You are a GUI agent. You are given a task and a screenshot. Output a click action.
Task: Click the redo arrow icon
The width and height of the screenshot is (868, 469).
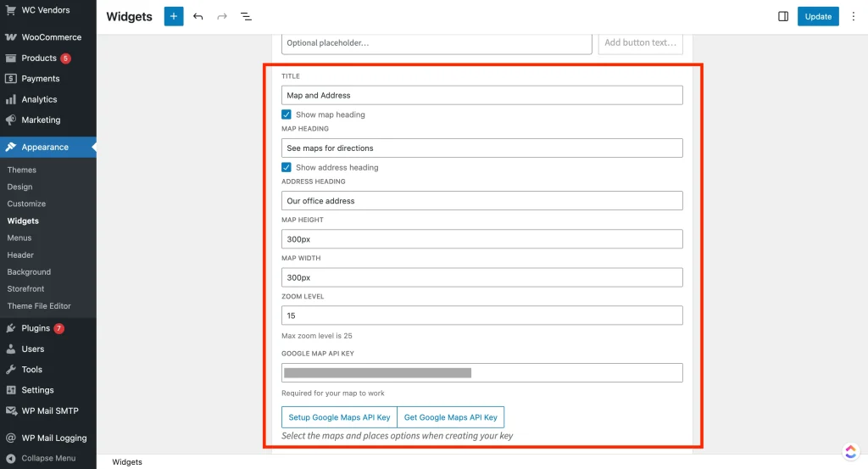click(222, 16)
